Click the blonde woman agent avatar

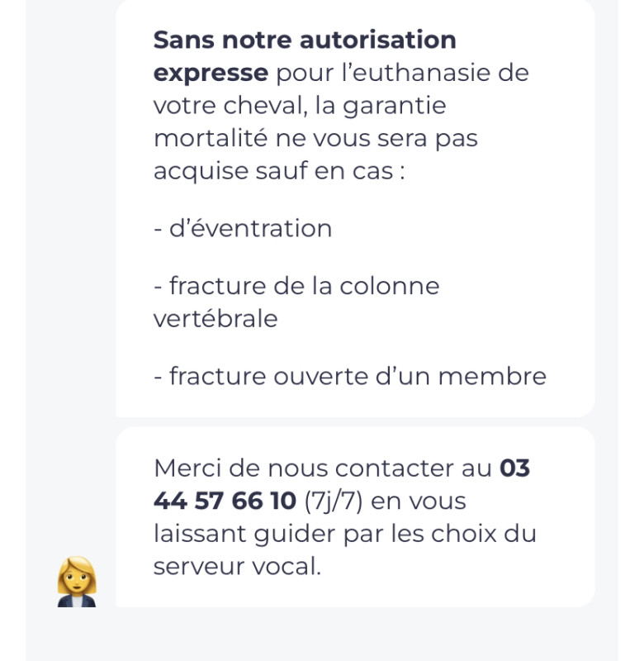pos(77,582)
